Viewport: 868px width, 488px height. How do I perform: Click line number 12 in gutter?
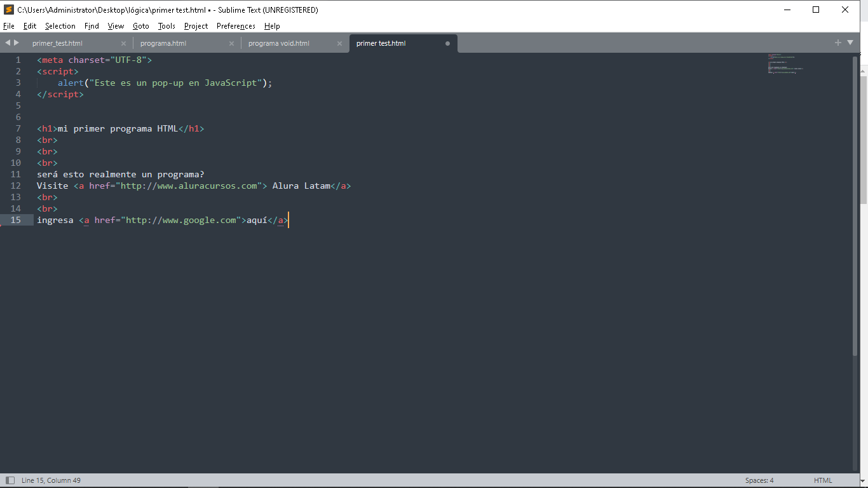16,186
